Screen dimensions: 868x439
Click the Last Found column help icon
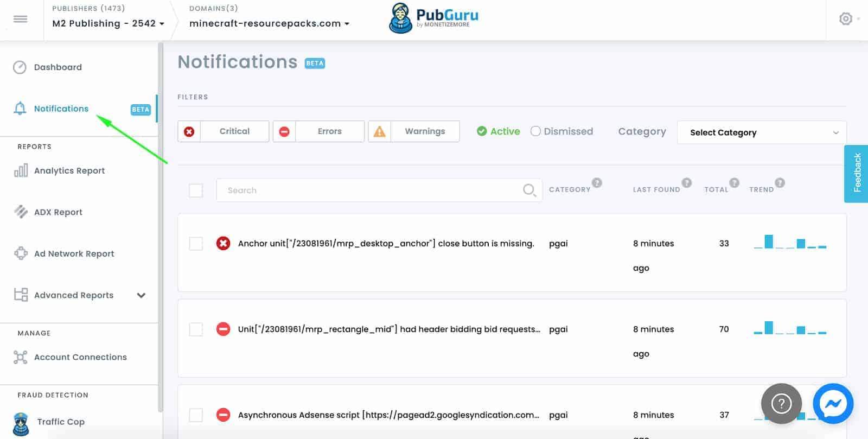[687, 183]
